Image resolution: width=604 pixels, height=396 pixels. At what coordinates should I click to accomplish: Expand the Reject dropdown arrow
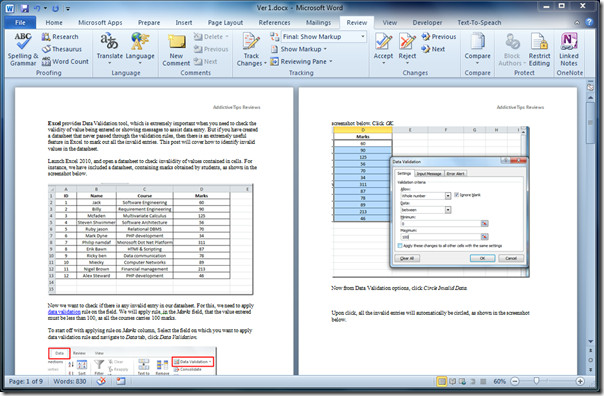point(407,63)
